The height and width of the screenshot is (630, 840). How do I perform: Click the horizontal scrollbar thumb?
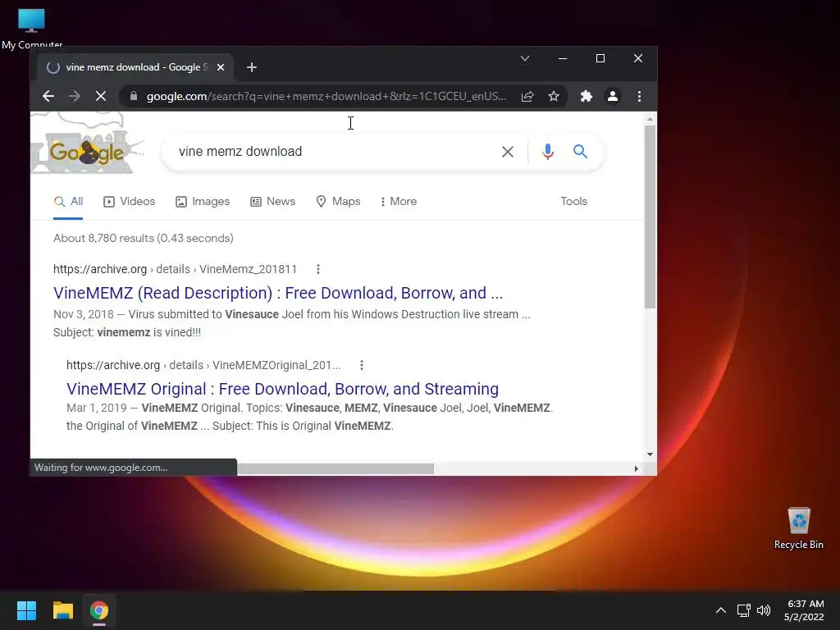click(336, 468)
